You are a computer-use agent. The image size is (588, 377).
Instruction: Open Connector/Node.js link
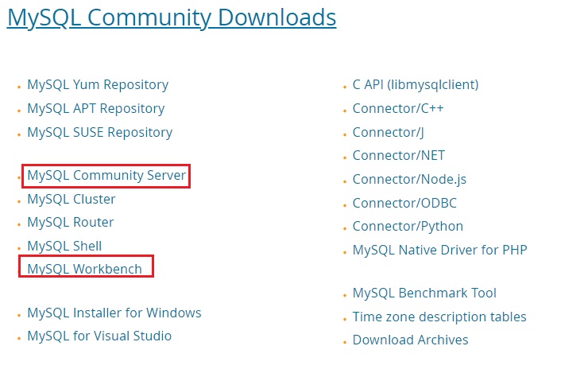[409, 180]
